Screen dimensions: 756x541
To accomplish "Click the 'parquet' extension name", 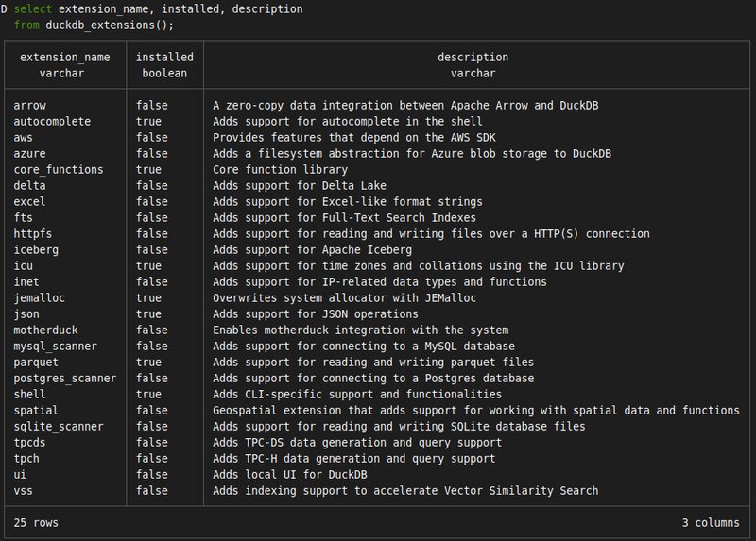I will click(x=36, y=363).
